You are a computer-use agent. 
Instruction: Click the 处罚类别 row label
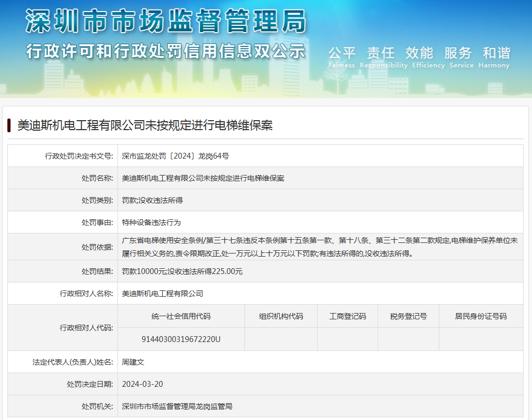(97, 200)
